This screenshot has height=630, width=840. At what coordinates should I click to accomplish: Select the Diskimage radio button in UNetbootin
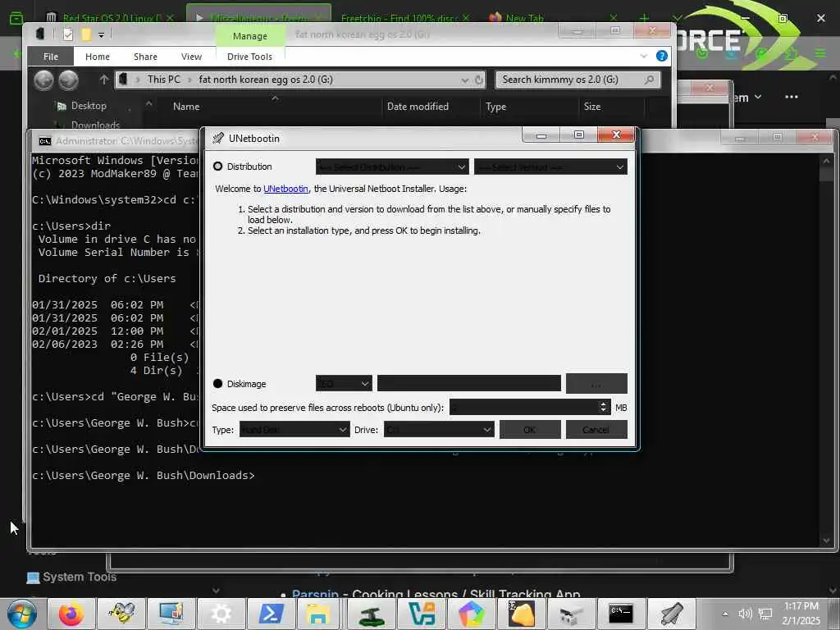point(217,384)
